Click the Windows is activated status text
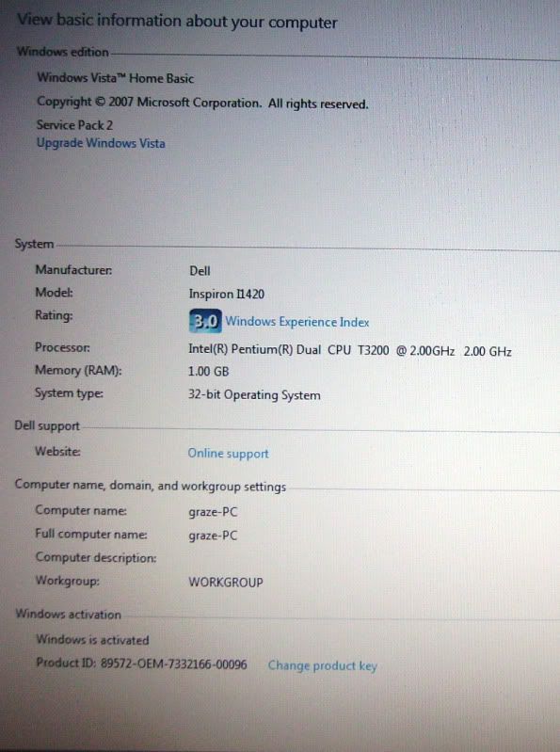560x752 pixels. click(x=92, y=640)
